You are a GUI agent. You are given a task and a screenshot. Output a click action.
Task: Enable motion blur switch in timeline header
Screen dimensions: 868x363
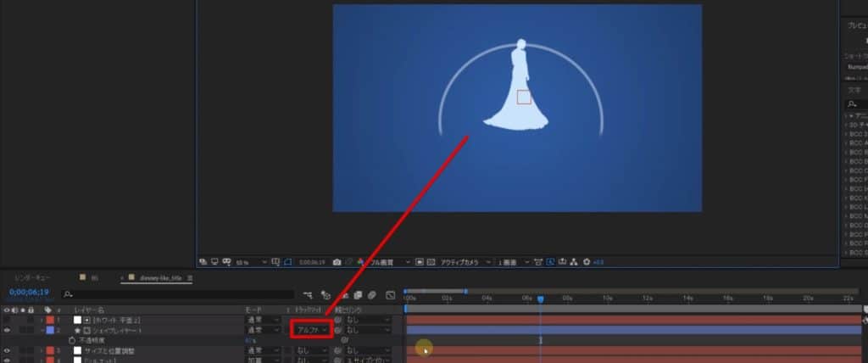click(372, 295)
